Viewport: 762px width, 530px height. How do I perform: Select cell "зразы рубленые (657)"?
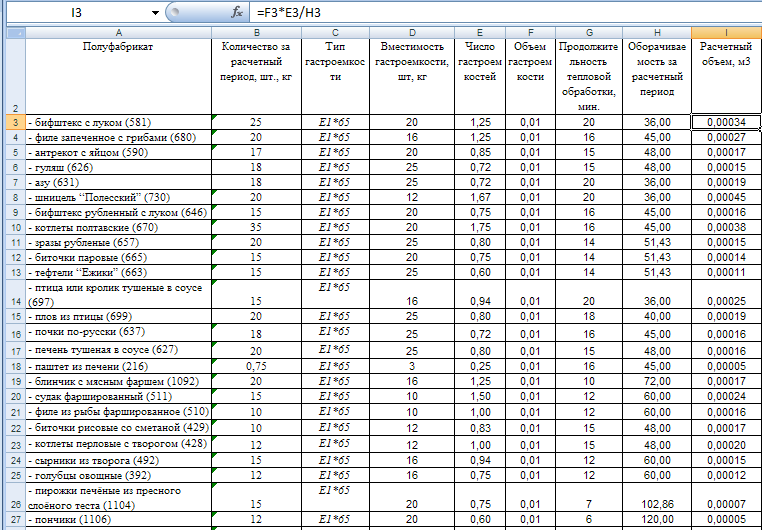pyautogui.click(x=119, y=243)
